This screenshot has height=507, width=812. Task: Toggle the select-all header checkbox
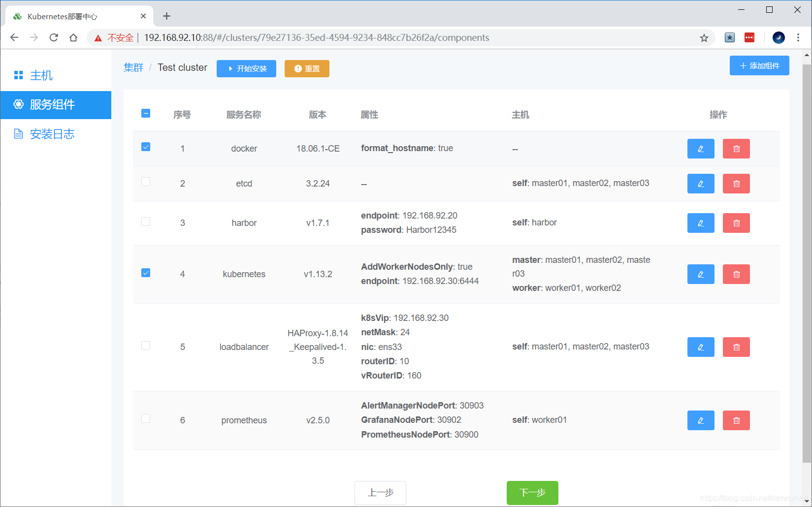(146, 113)
